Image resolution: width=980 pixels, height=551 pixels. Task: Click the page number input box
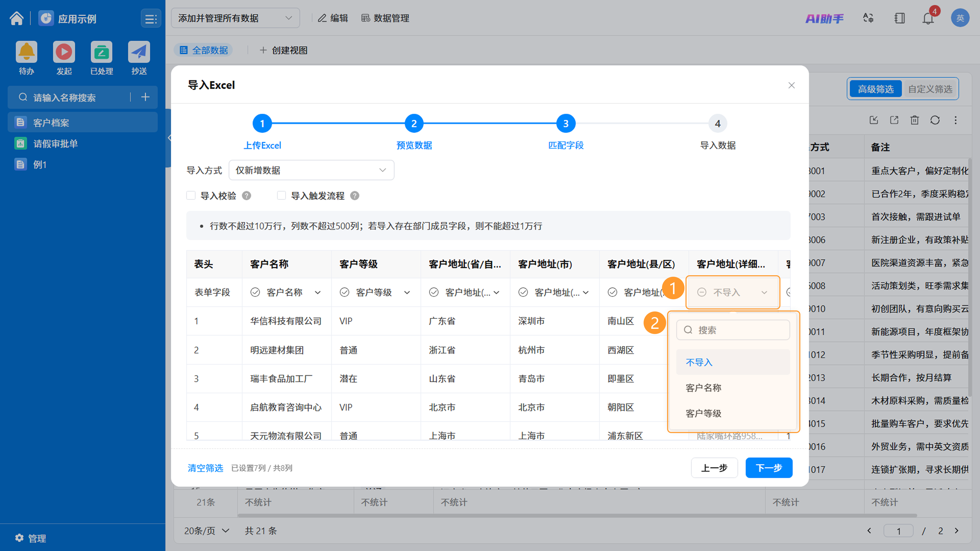click(x=898, y=531)
